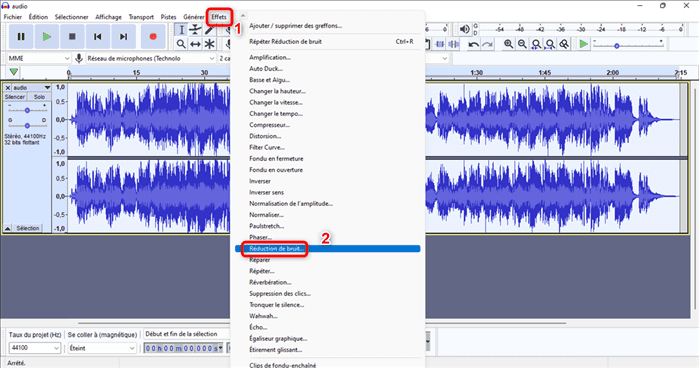Open the Fichier menu
Image resolution: width=699 pixels, height=368 pixels.
[13, 17]
